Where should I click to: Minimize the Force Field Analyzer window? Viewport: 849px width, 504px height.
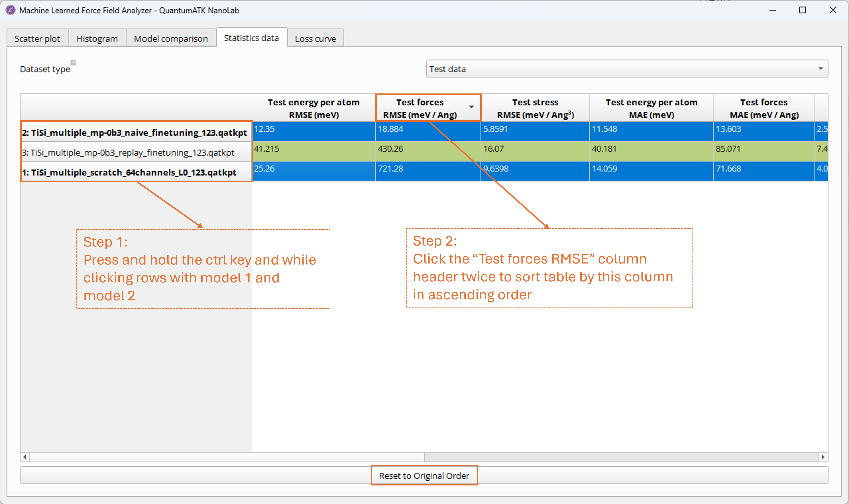773,10
